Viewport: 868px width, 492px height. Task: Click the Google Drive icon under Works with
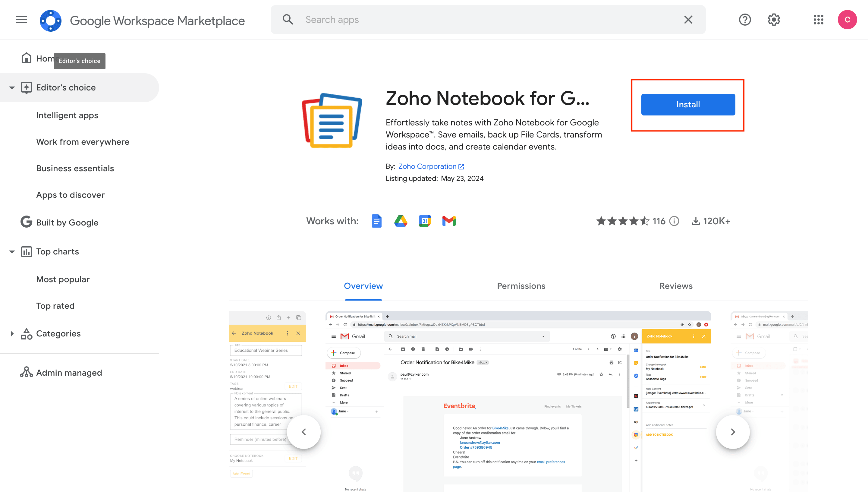401,221
